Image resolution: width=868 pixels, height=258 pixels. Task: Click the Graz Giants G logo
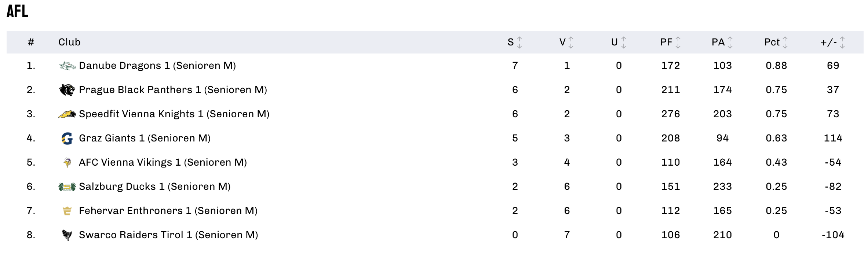point(67,138)
